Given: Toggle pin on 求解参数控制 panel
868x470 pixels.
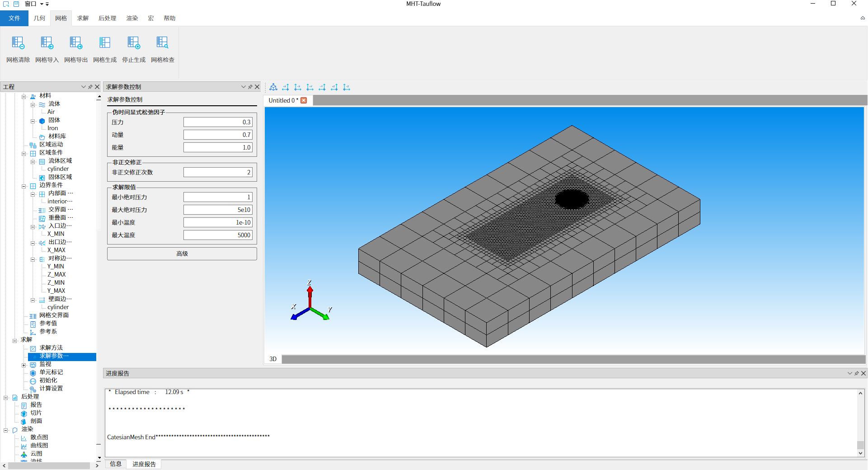Looking at the screenshot, I should 250,87.
